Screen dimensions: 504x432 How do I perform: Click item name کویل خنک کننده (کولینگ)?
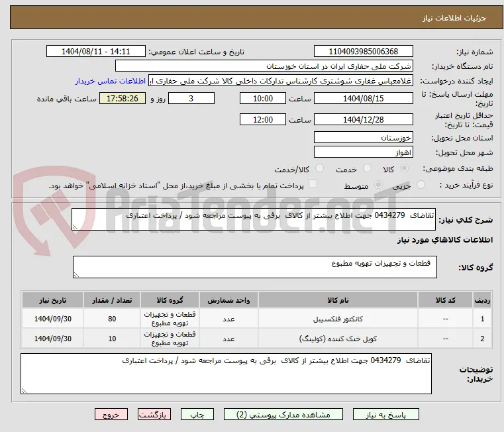[x=338, y=339]
